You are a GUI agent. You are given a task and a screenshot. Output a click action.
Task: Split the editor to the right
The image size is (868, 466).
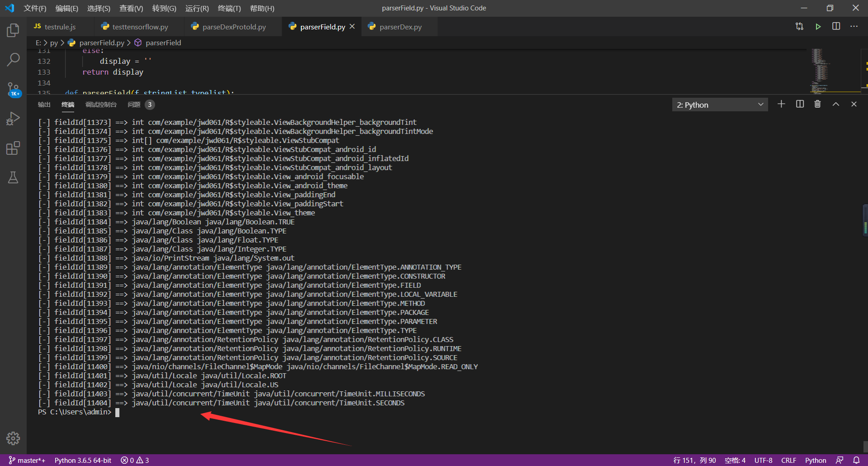point(836,26)
